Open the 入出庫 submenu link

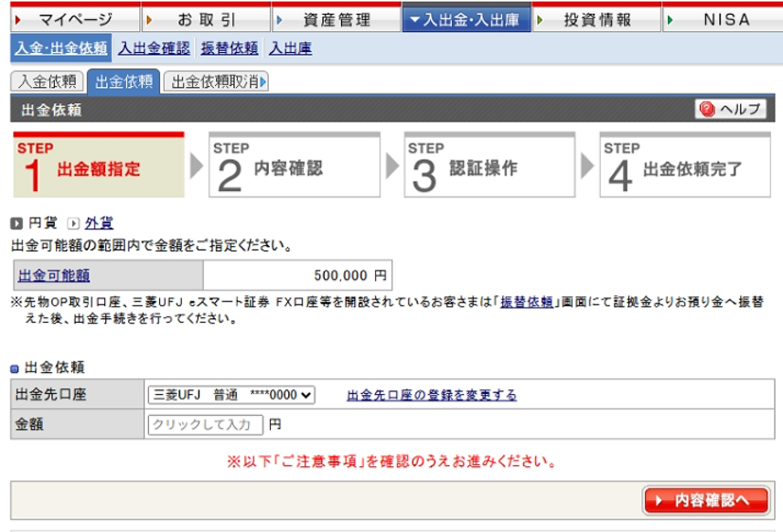pos(290,48)
